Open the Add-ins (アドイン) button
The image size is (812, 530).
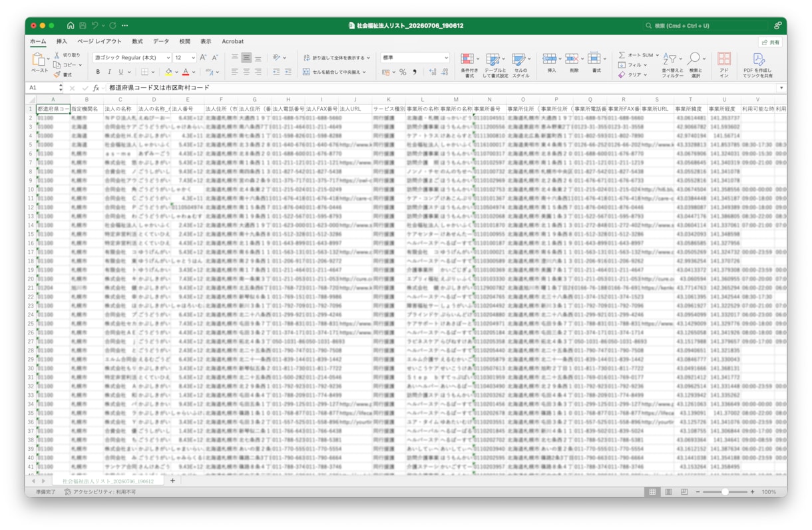tap(724, 65)
